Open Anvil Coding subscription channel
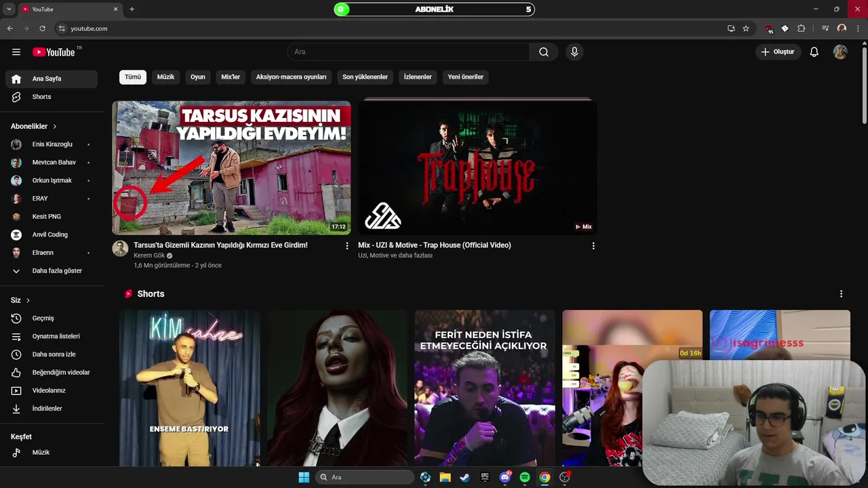Image resolution: width=868 pixels, height=488 pixels. click(52, 235)
